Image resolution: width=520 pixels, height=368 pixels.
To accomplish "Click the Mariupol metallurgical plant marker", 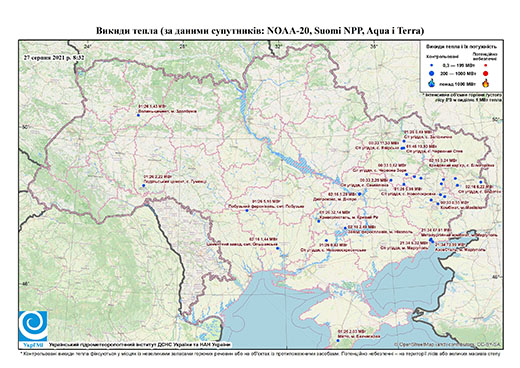I will pyautogui.click(x=431, y=239).
